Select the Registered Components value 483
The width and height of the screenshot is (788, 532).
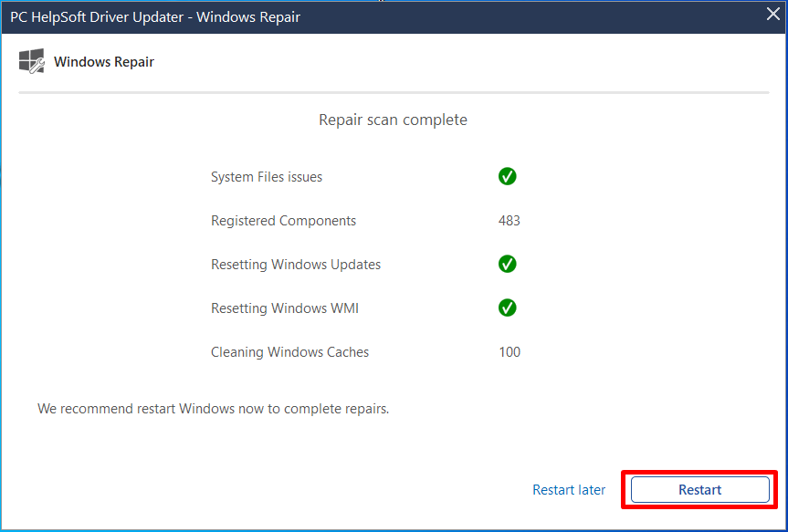click(x=510, y=221)
